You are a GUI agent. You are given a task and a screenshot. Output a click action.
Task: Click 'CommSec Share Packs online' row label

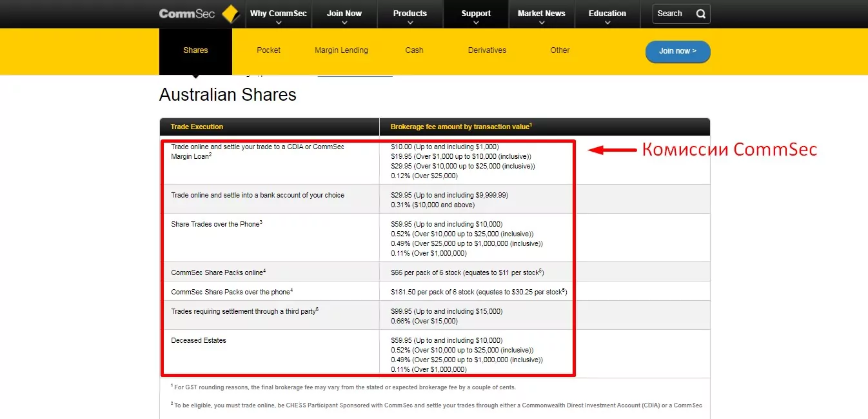tap(218, 272)
